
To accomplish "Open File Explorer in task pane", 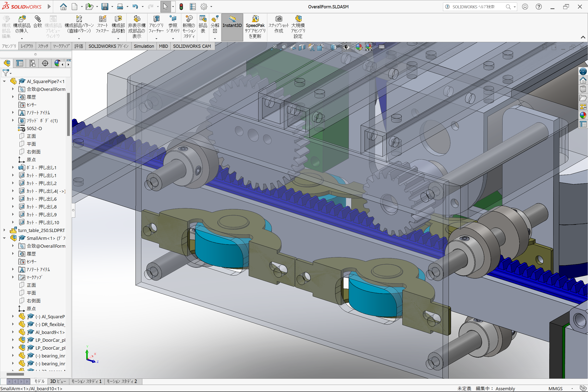I will pyautogui.click(x=583, y=98).
